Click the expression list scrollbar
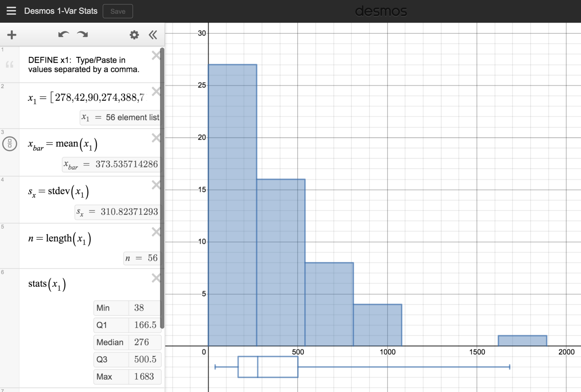 (162, 186)
